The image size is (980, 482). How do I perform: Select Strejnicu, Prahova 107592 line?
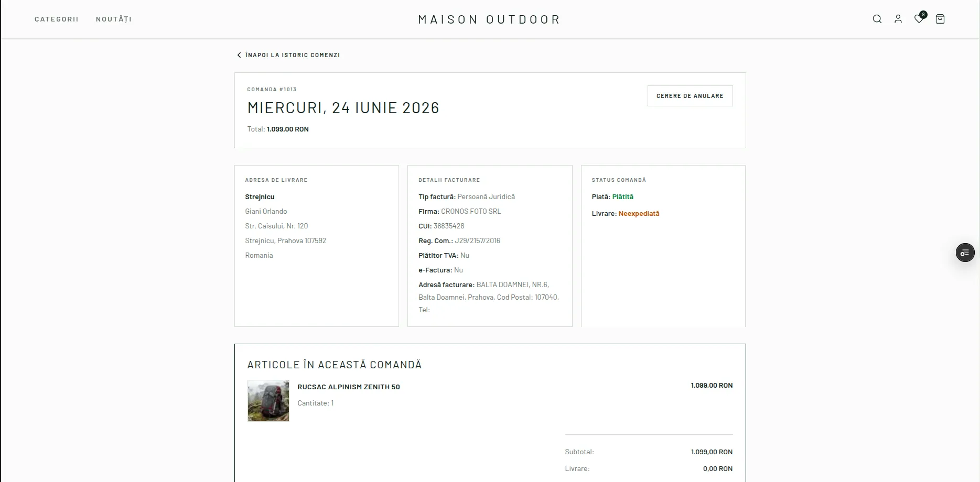(x=285, y=241)
